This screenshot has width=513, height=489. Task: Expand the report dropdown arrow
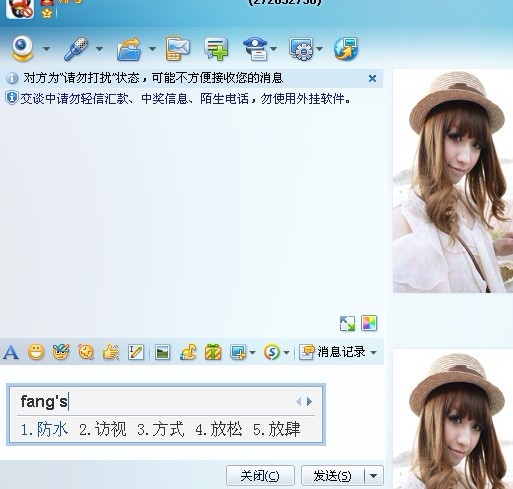coord(274,49)
